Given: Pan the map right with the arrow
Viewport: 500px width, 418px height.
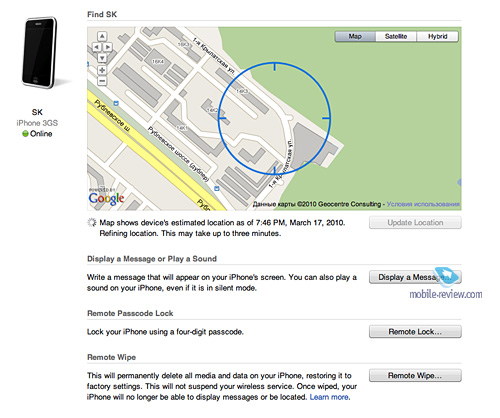Looking at the screenshot, I should [x=108, y=47].
